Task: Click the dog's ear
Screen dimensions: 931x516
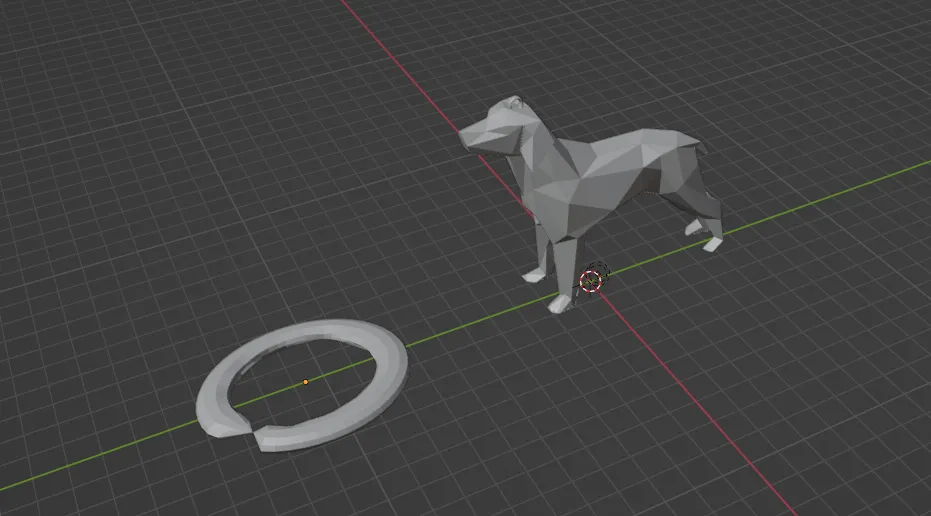Action: (514, 103)
